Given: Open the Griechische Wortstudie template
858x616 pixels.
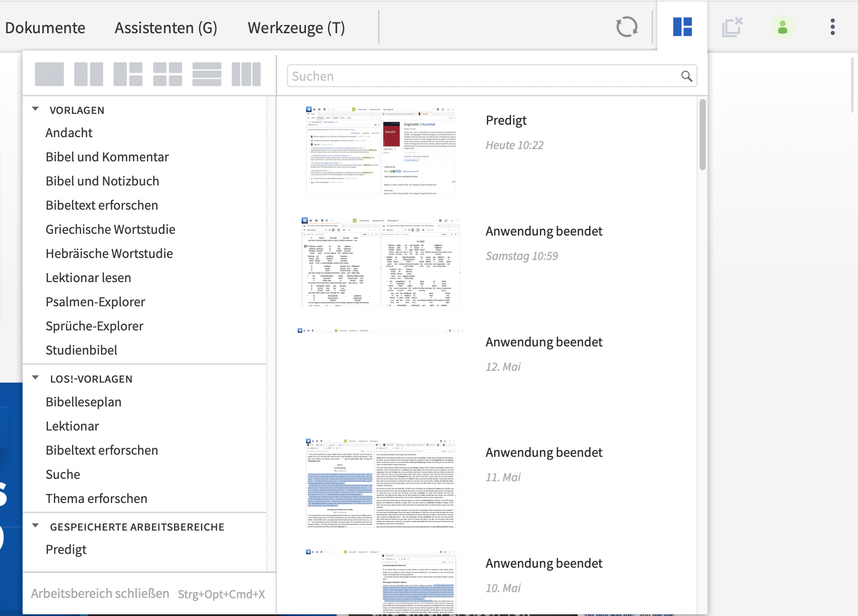Looking at the screenshot, I should 110,229.
